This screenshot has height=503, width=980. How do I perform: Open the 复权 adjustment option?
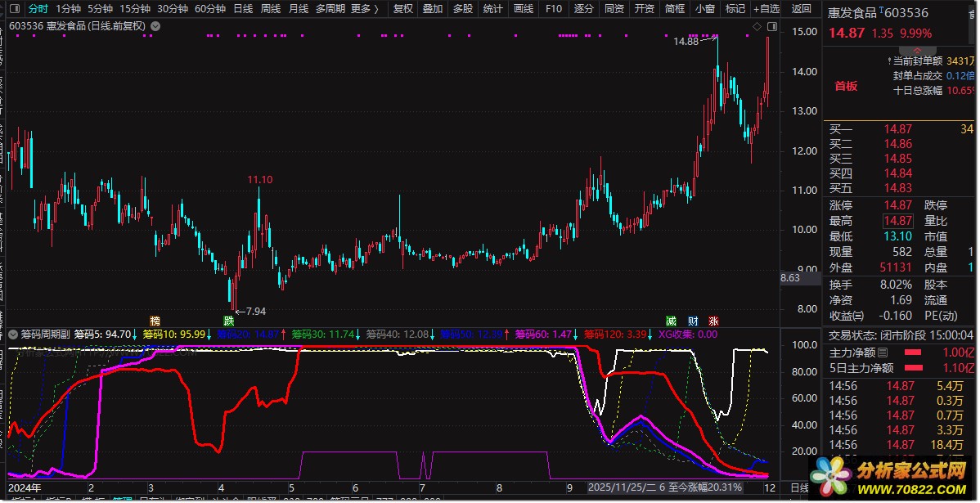tap(403, 9)
